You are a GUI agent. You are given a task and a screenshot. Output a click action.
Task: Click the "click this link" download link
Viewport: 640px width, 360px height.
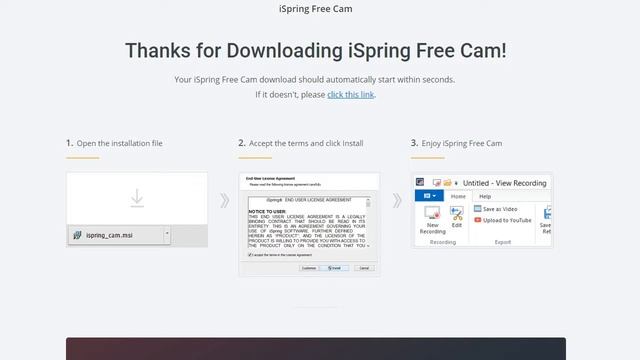click(x=350, y=95)
